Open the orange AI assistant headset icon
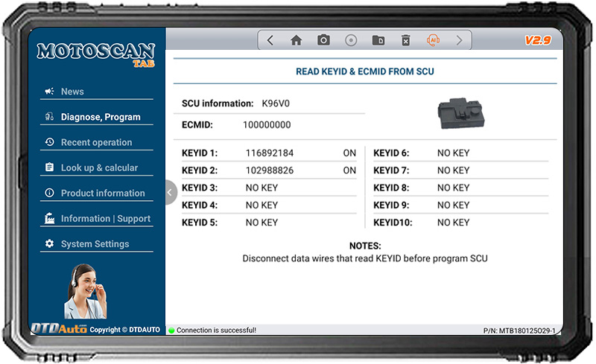Viewport: 596px width, 364px height. (433, 40)
